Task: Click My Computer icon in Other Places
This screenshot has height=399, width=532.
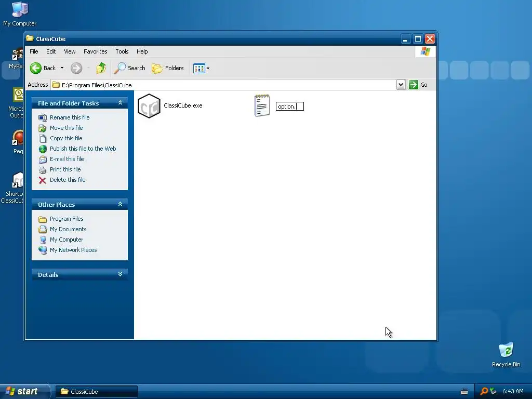Action: 43,240
